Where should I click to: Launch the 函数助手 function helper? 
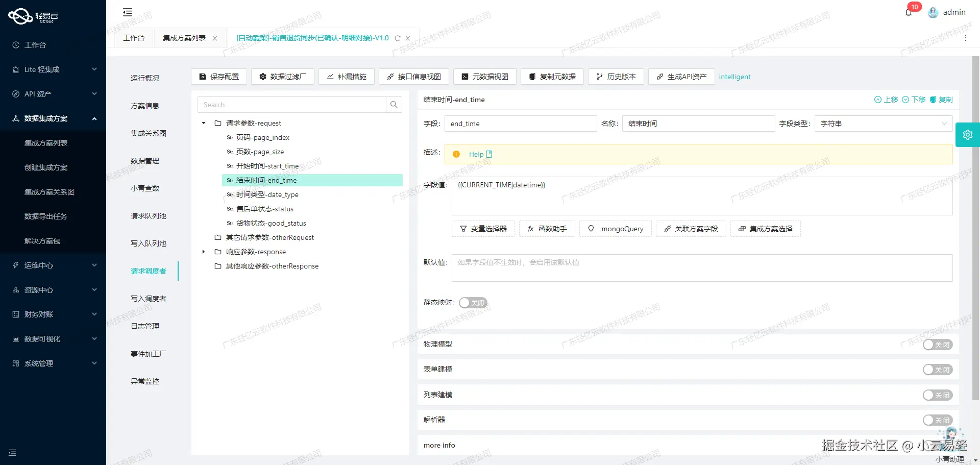tap(546, 229)
